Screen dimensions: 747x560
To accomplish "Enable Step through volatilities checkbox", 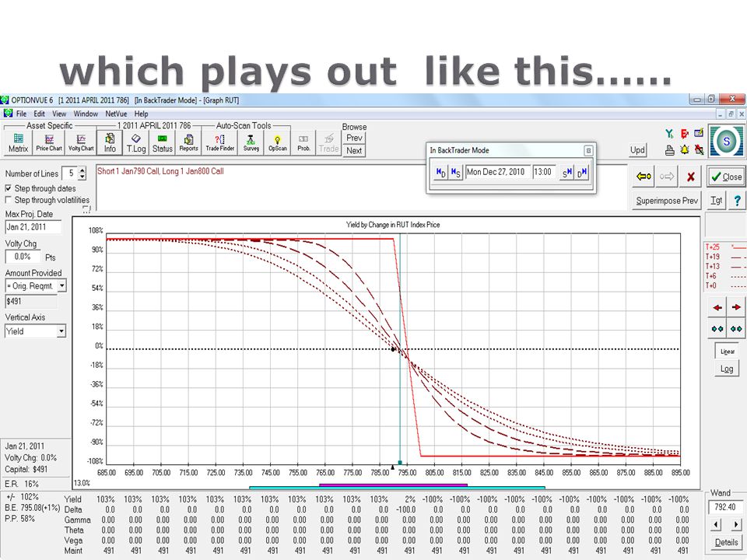I will 8,200.
